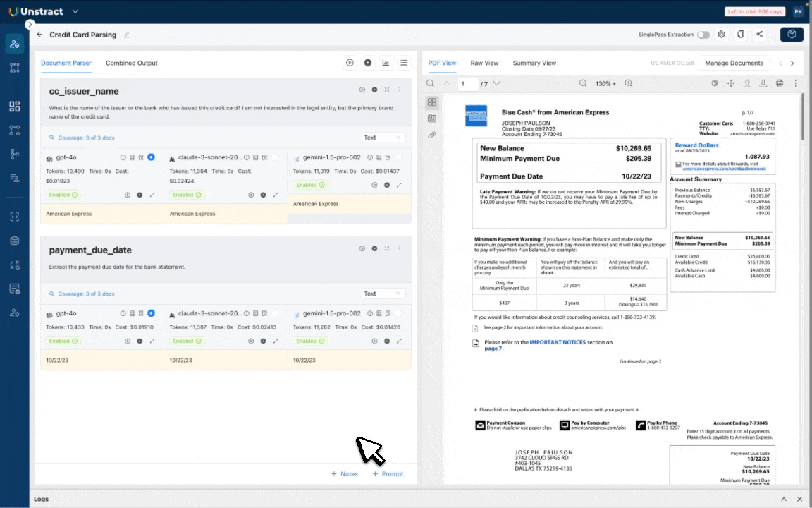The image size is (812, 508).
Task: Toggle the SinglePass Extraction switch
Action: click(703, 35)
